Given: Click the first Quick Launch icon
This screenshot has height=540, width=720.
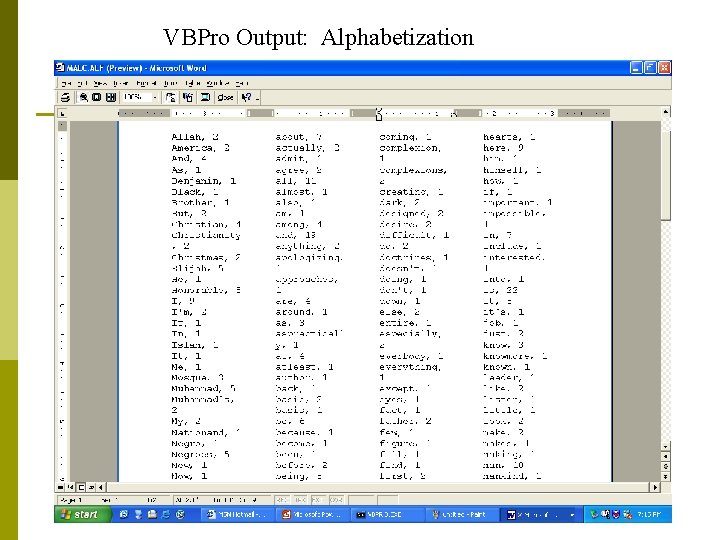Looking at the screenshot, I should (123, 515).
